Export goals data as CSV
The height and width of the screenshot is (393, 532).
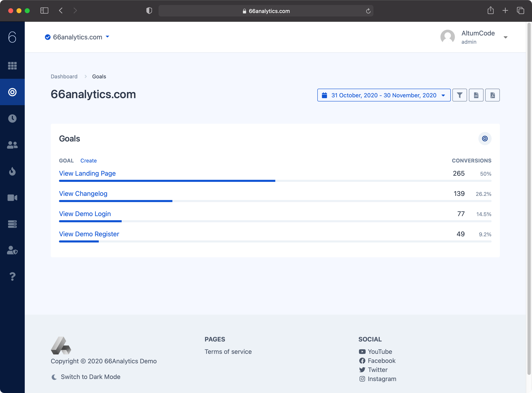coord(476,95)
